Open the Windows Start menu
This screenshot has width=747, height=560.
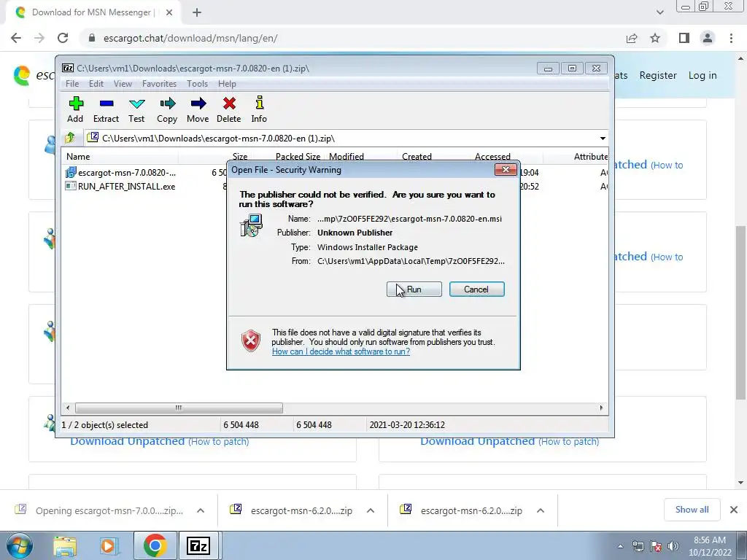[x=19, y=545]
